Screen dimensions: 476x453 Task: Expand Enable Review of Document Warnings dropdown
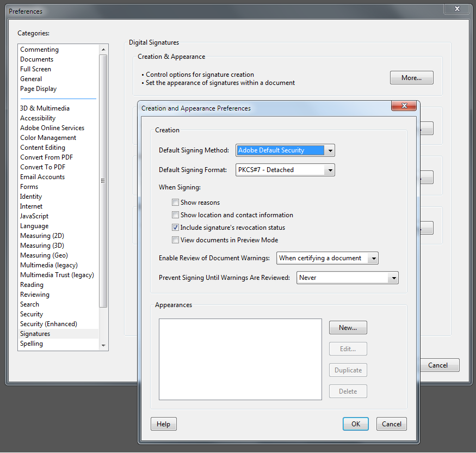point(327,258)
